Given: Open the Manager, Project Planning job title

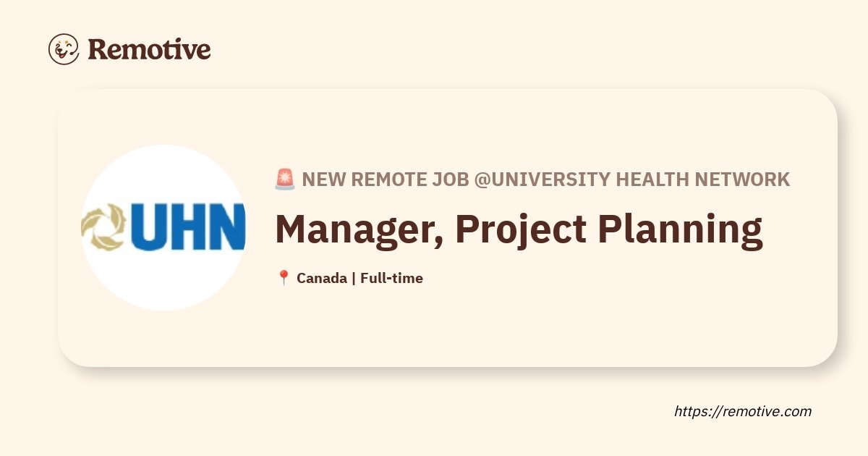Looking at the screenshot, I should click(x=519, y=229).
